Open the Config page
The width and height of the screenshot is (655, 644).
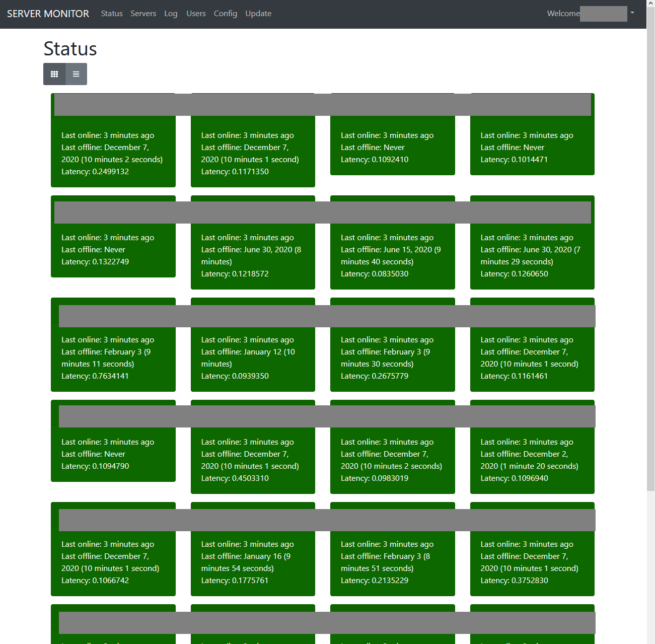226,14
